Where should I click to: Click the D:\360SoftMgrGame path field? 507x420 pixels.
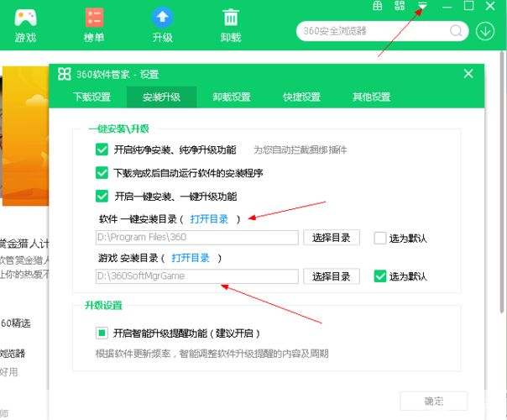pos(197,276)
